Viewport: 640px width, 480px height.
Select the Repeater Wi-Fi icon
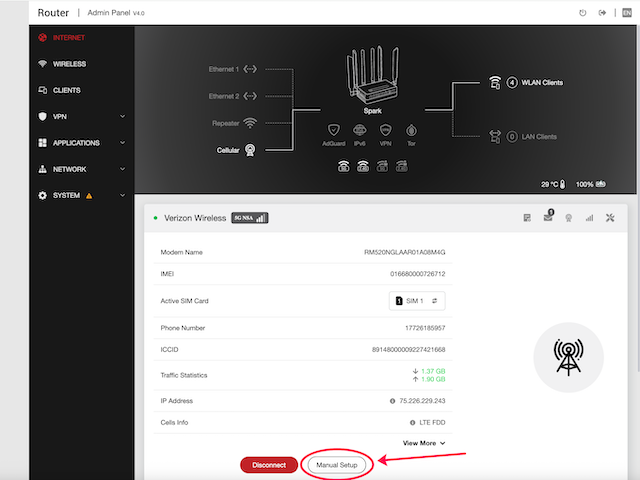point(250,123)
